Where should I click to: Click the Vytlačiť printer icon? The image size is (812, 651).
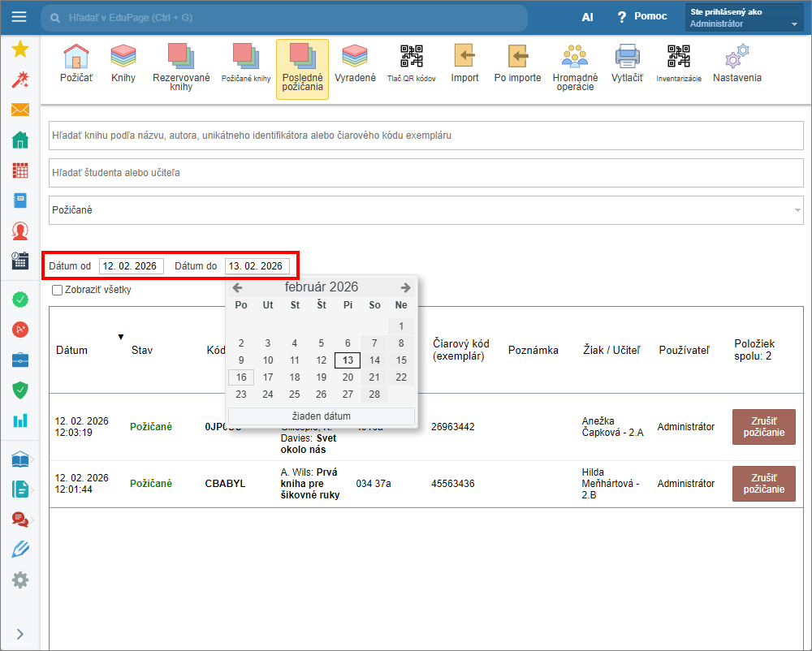coord(627,63)
